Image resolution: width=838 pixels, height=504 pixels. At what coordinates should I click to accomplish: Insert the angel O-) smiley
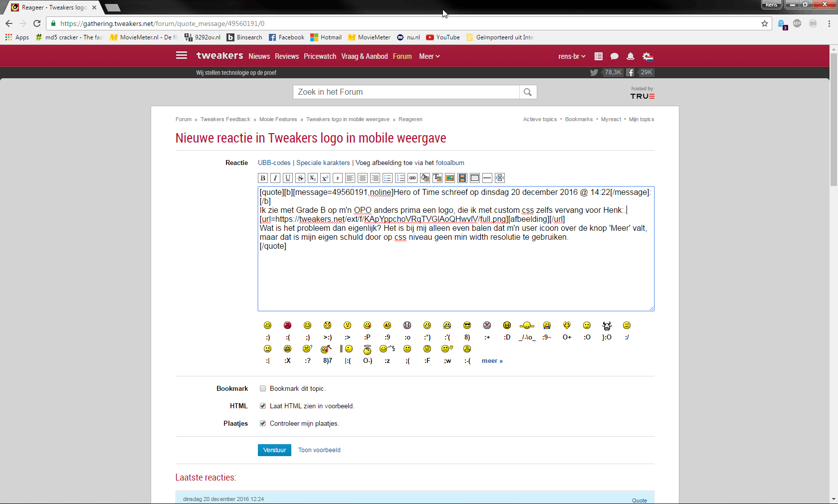tap(368, 349)
